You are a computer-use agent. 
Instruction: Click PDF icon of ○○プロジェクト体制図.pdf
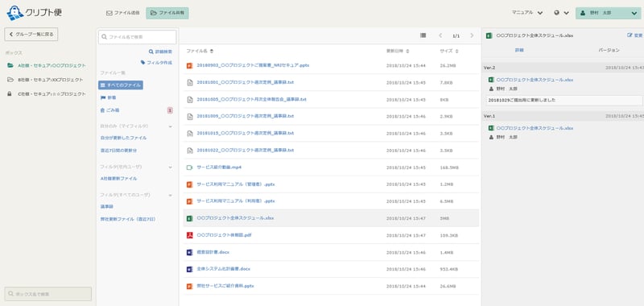[190, 235]
